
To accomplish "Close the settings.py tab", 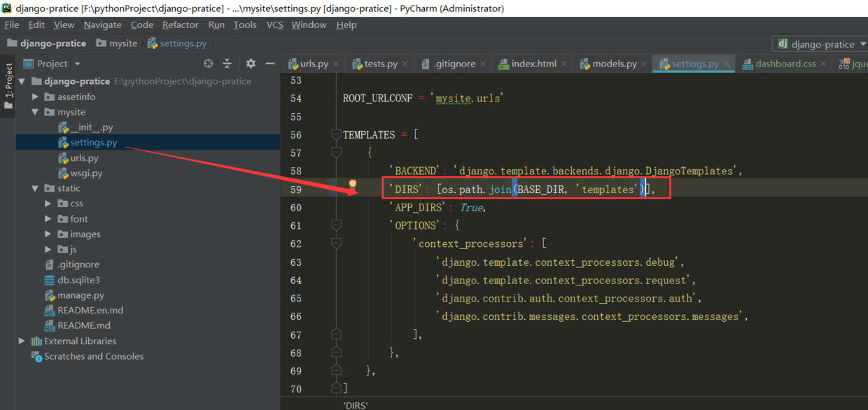I will [727, 64].
